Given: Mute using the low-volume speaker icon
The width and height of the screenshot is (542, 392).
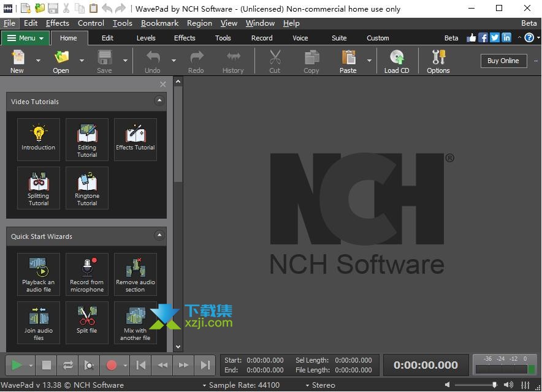Looking at the screenshot, I should [448, 385].
